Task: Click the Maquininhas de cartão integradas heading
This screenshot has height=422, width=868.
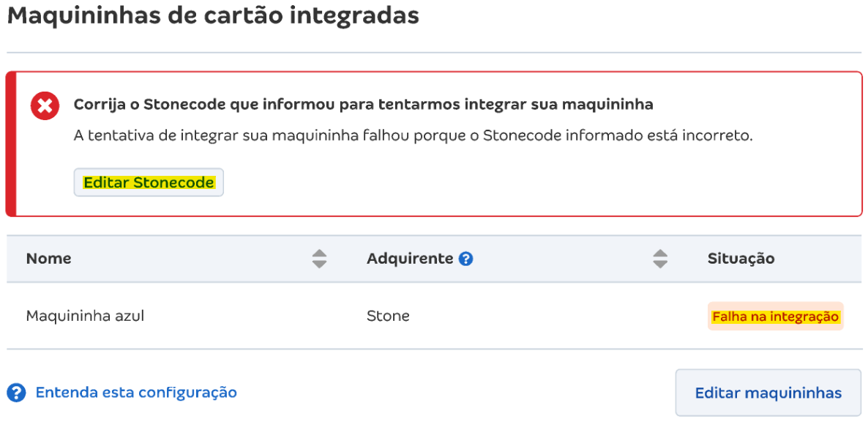Action: [x=213, y=16]
